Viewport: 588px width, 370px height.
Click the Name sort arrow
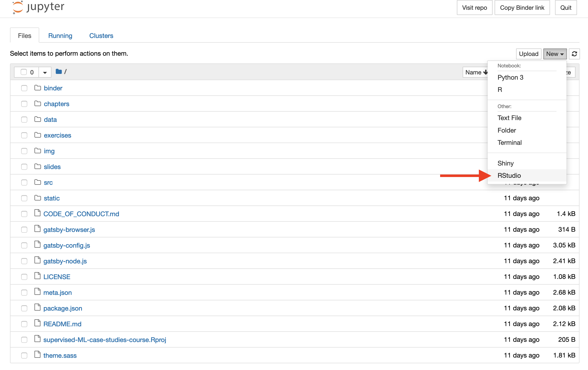click(x=485, y=72)
